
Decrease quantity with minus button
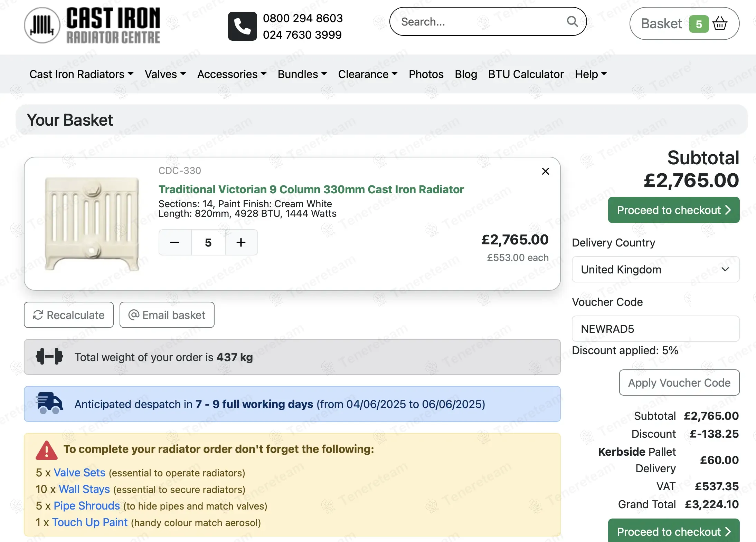tap(175, 242)
